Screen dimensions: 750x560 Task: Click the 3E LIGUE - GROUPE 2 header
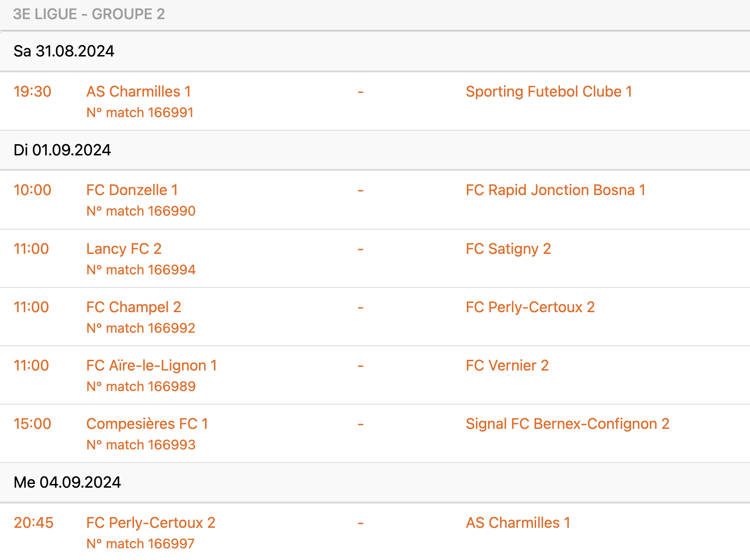pos(89,14)
